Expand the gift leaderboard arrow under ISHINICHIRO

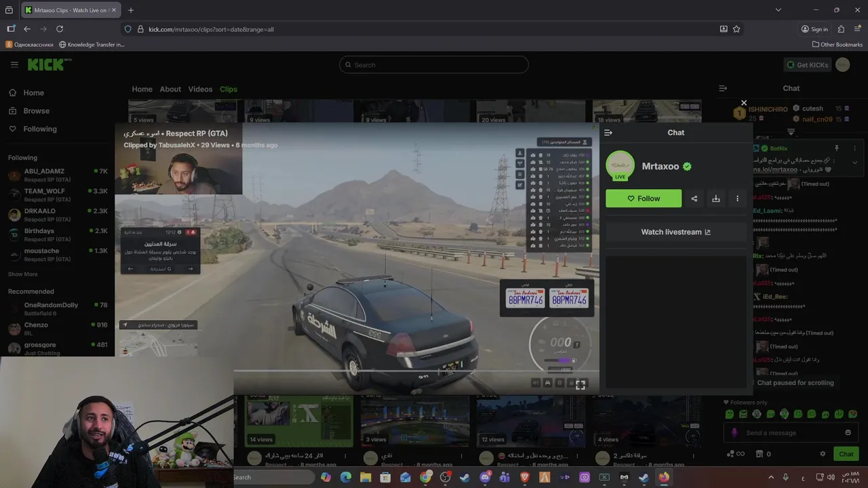pyautogui.click(x=791, y=131)
